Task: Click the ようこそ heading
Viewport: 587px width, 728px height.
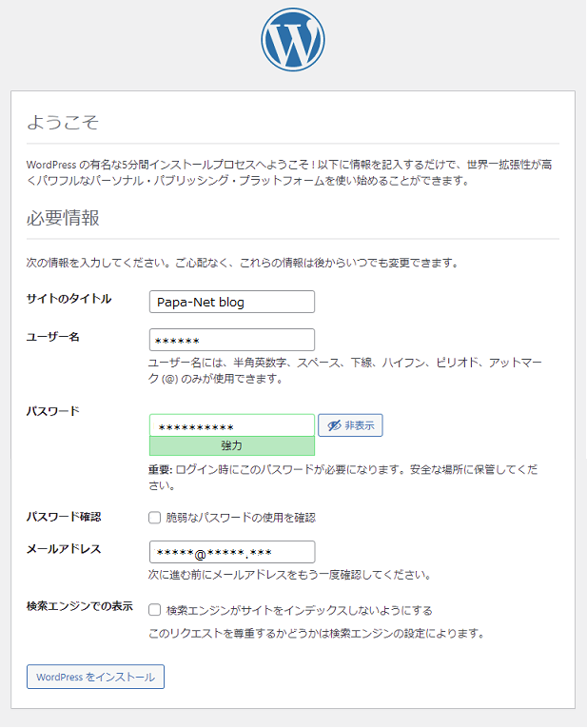Action: [63, 122]
